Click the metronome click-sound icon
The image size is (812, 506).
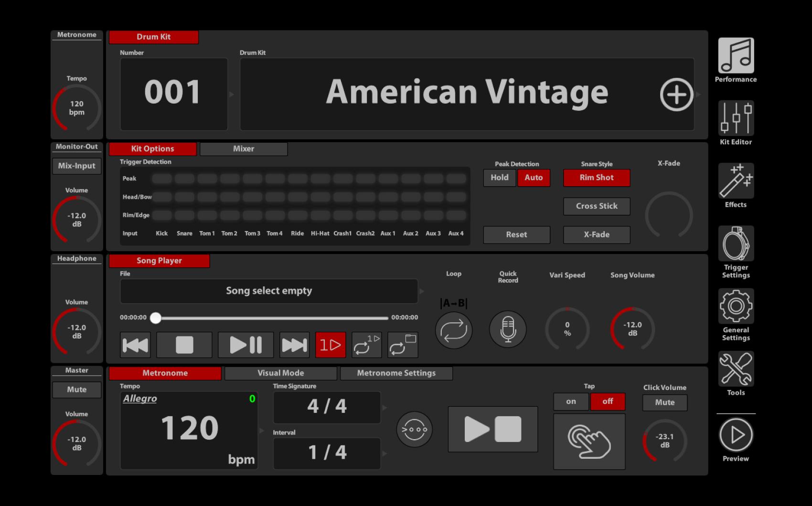[414, 429]
